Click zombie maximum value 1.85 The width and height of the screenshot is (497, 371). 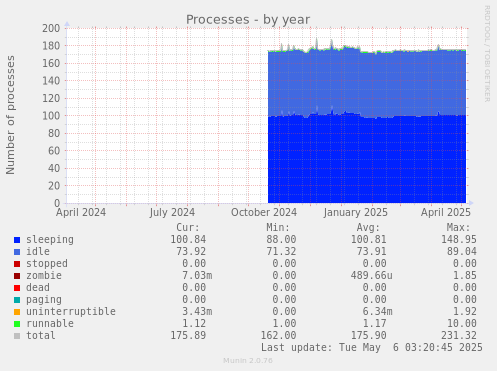pos(465,276)
